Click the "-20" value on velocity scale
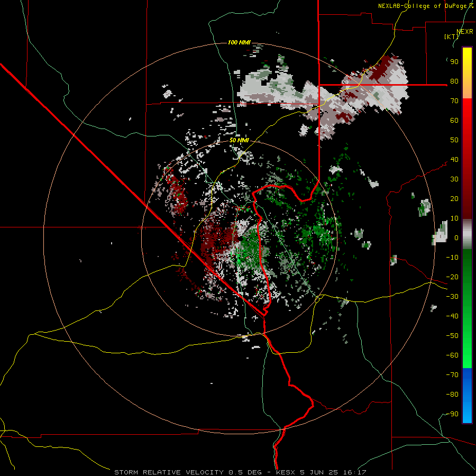476x476 pixels. pyautogui.click(x=452, y=277)
